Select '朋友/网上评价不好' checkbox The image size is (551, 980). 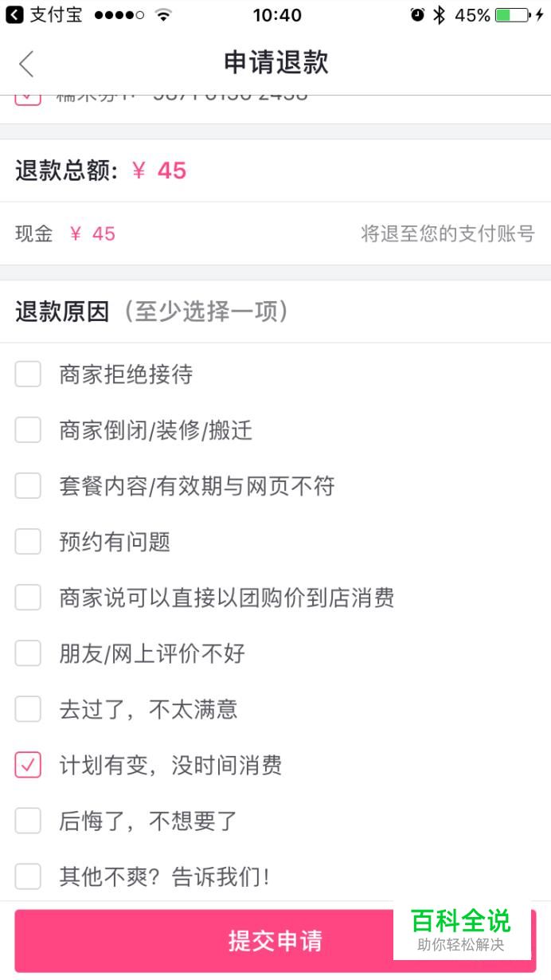click(x=28, y=653)
